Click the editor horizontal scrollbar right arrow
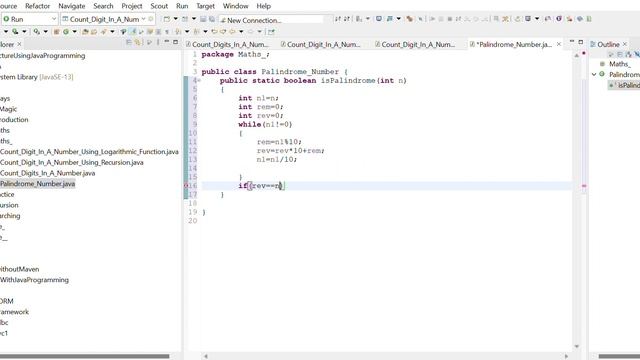The image size is (640, 360). click(566, 356)
